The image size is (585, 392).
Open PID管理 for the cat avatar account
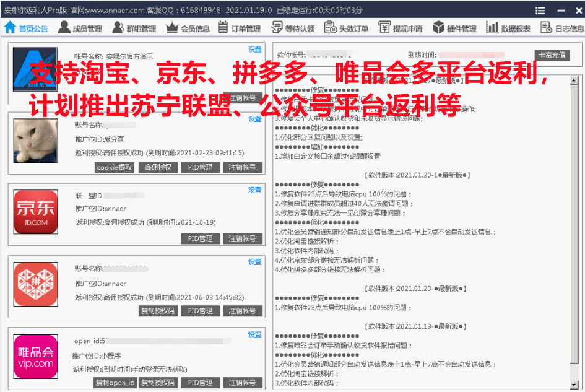click(x=201, y=168)
